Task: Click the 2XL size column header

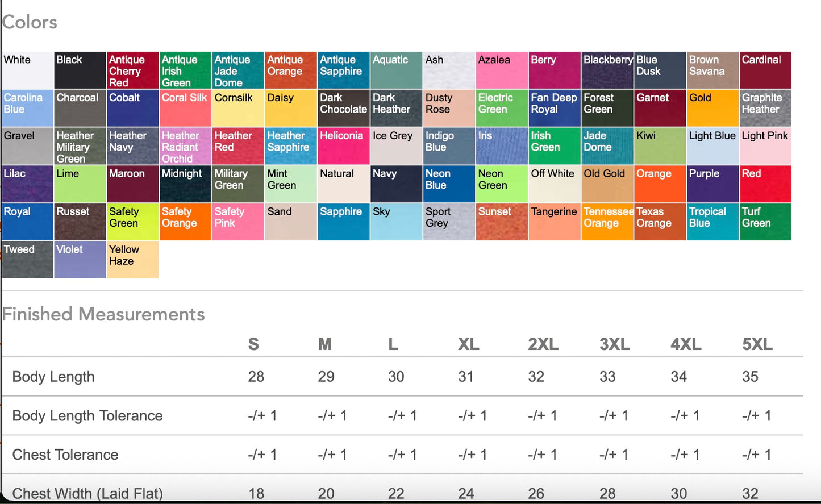Action: (x=543, y=344)
